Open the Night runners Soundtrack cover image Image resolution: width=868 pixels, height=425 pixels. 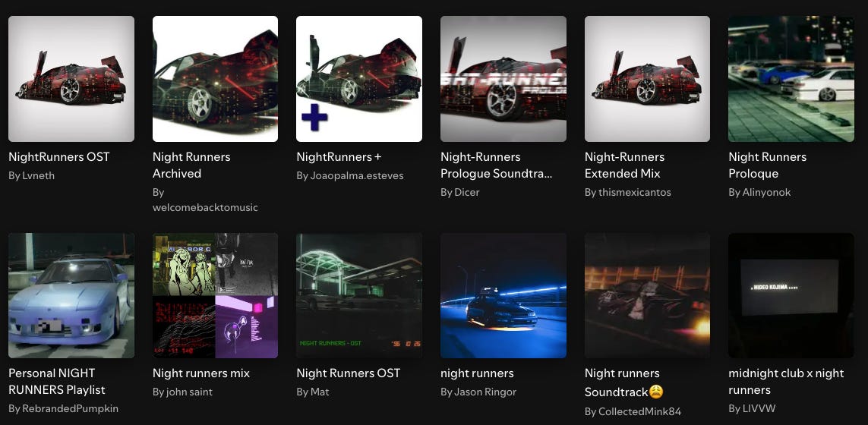647,295
